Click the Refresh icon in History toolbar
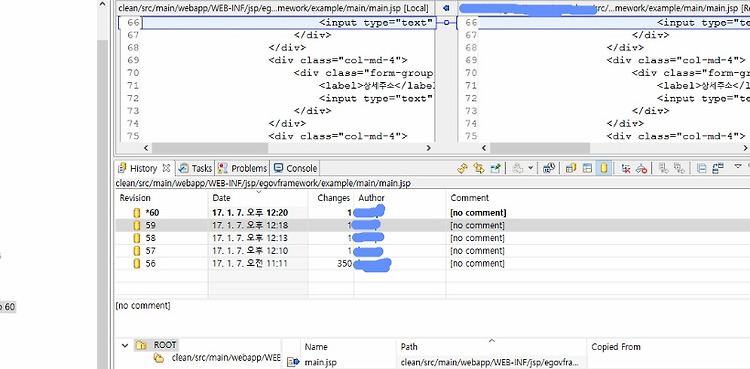Viewport: 750px width, 369px height. pos(462,168)
